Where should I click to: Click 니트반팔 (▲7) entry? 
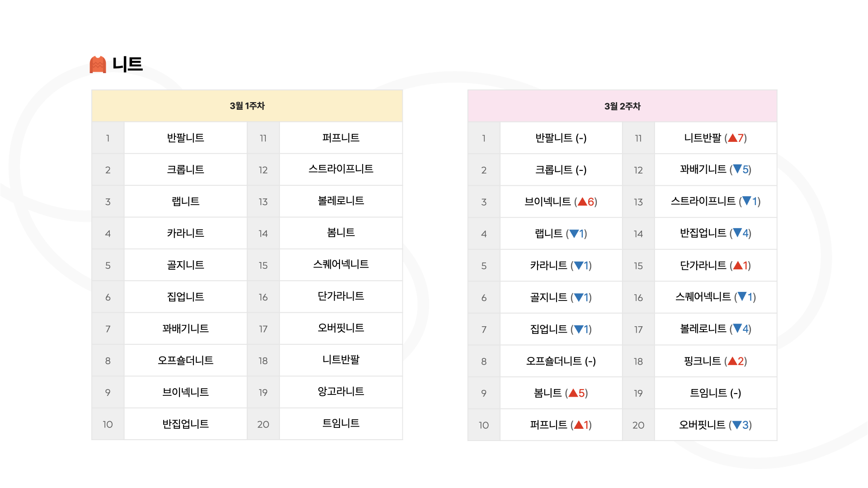click(x=716, y=138)
